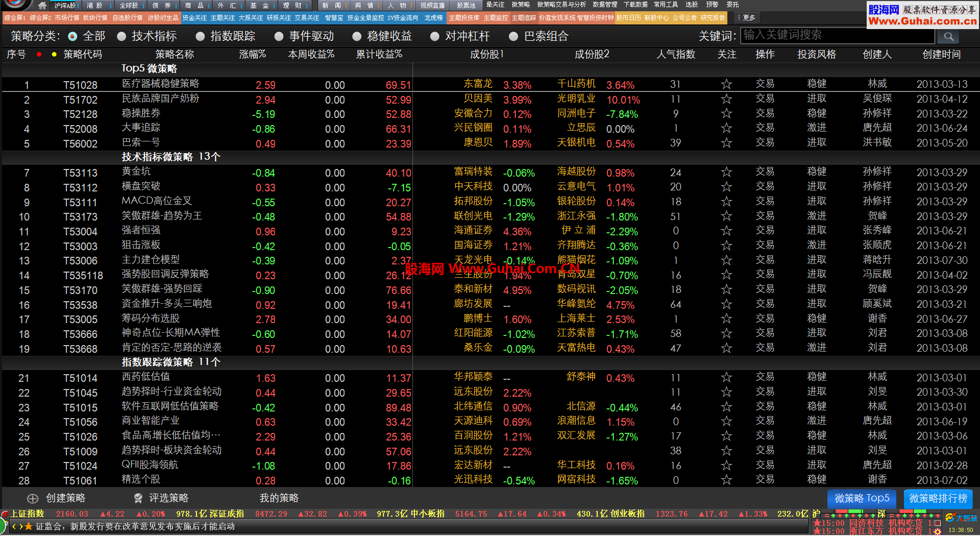This screenshot has height=536, width=980.
Task: Star the 筹码分布选股 strategy
Action: click(x=726, y=319)
